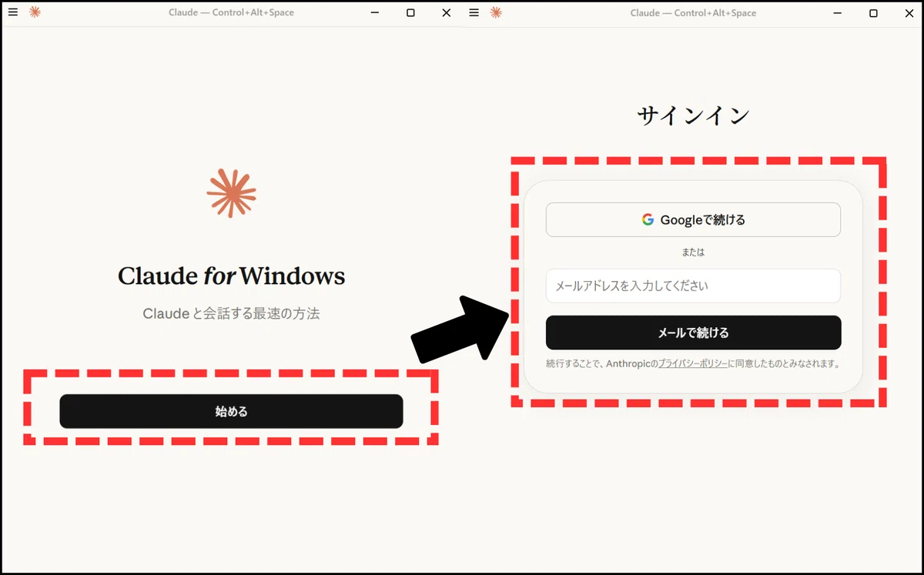Click the large orange Claude starburst logo
The width and height of the screenshot is (924, 575).
pyautogui.click(x=231, y=192)
